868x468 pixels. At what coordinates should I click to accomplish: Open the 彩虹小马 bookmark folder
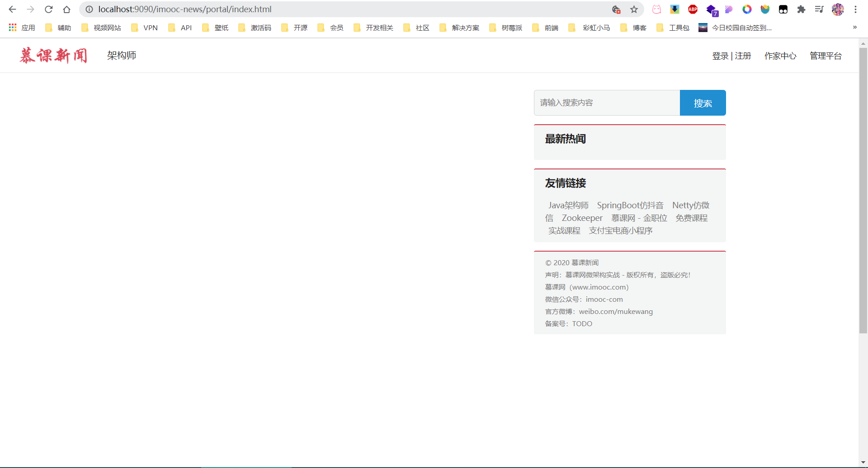click(x=589, y=28)
